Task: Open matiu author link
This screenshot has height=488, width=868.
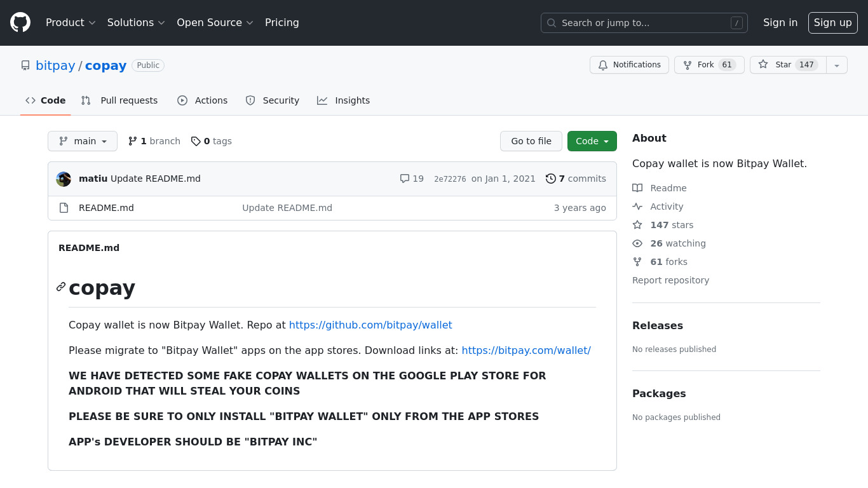Action: coord(93,179)
